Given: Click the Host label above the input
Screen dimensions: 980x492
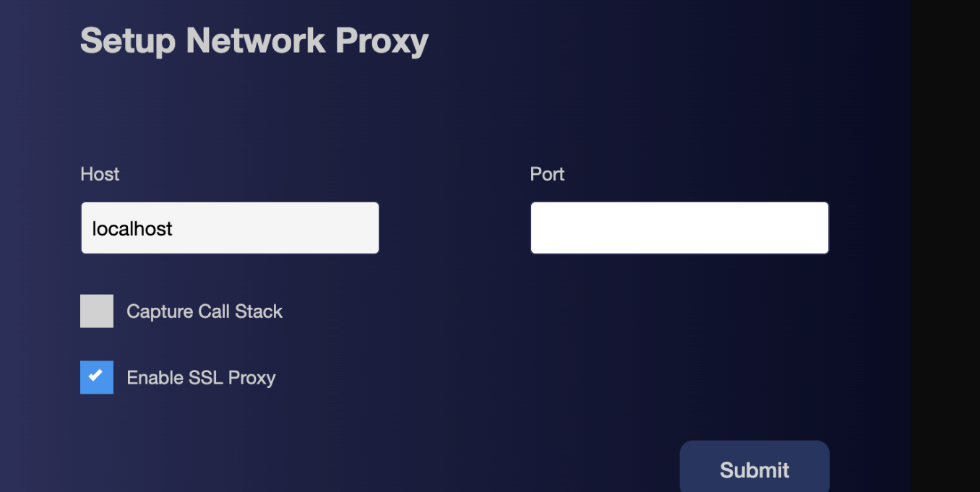Looking at the screenshot, I should (99, 174).
